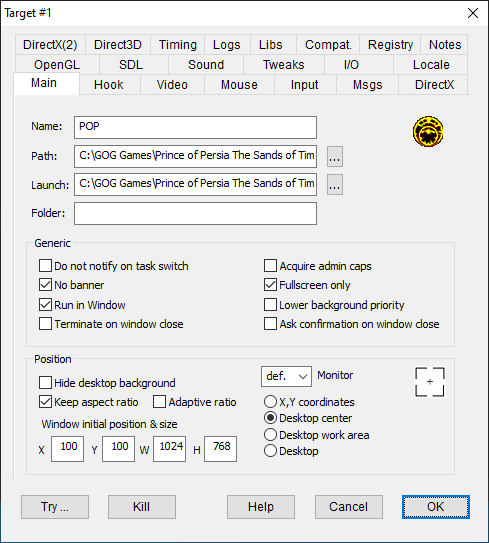489x543 pixels.
Task: Click the Try ... button
Action: pyautogui.click(x=55, y=507)
